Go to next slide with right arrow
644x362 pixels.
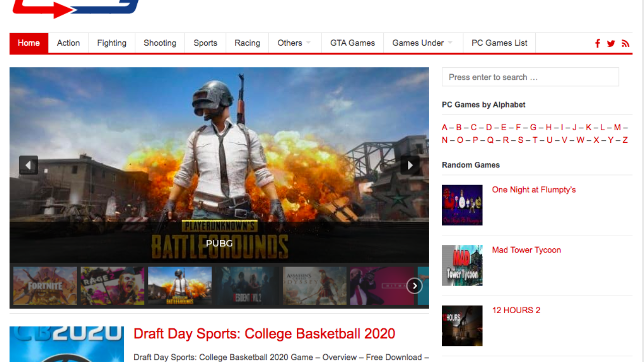410,165
